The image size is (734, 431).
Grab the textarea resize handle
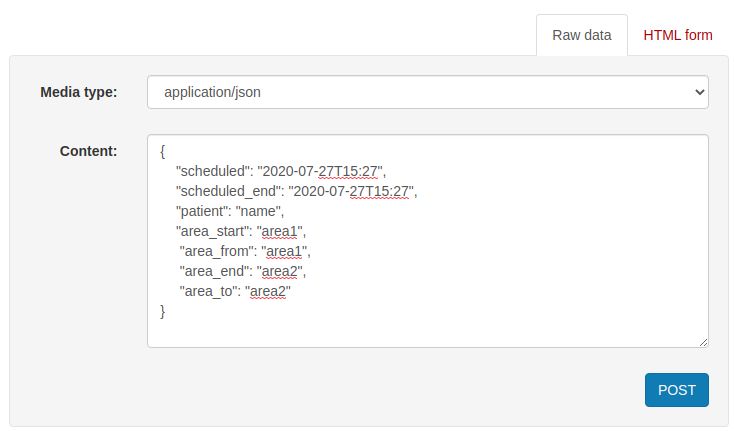click(x=703, y=343)
